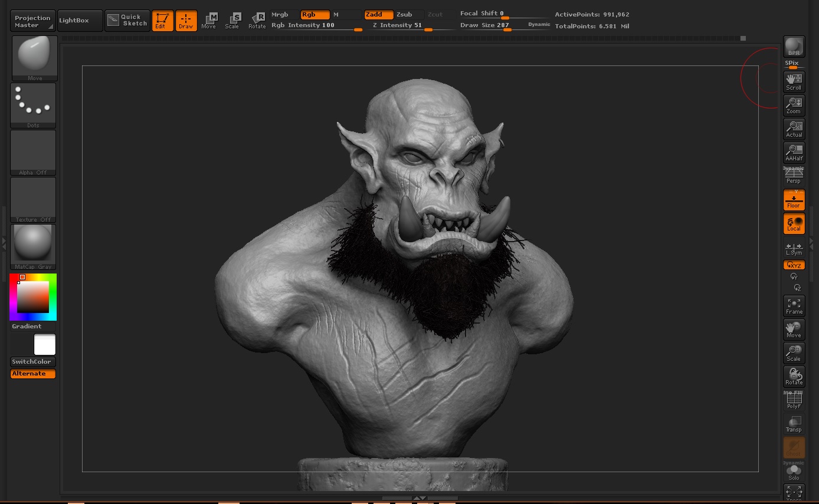Toggle the Persp perspective view
819x504 pixels.
tap(794, 176)
